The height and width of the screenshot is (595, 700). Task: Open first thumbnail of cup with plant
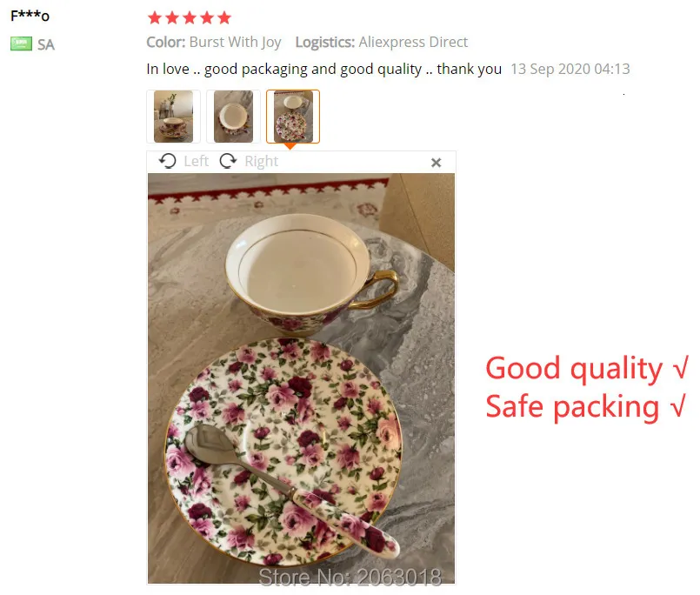coord(174,117)
